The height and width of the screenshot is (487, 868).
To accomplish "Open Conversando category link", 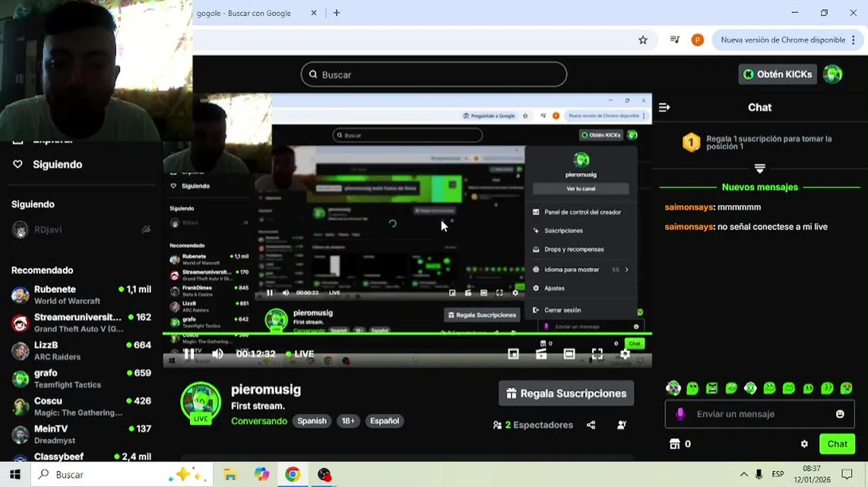I will [259, 421].
